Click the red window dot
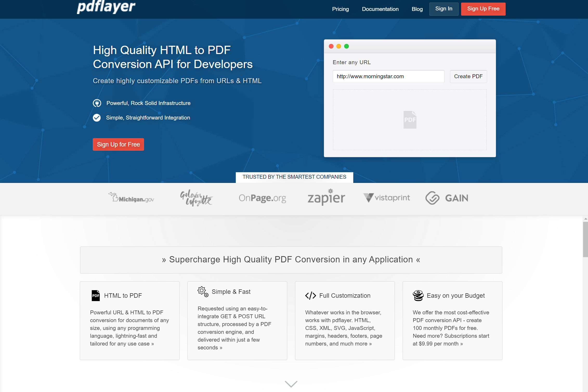 pyautogui.click(x=331, y=46)
